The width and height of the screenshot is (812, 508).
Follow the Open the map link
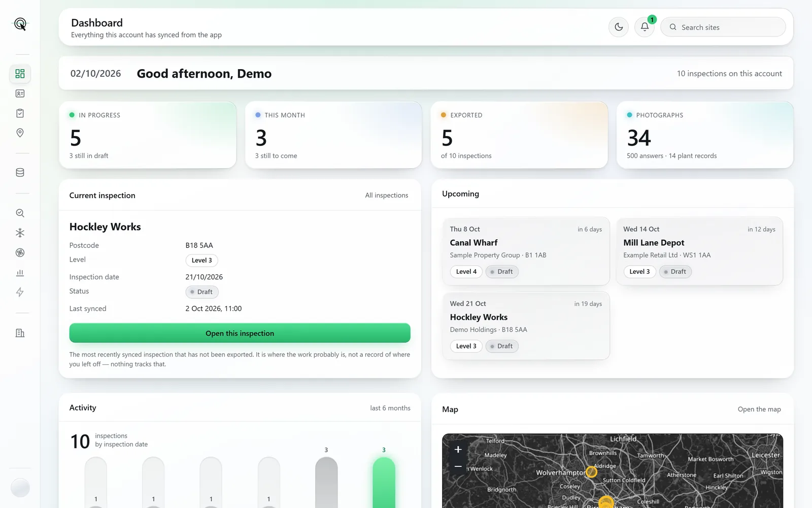[x=759, y=409]
